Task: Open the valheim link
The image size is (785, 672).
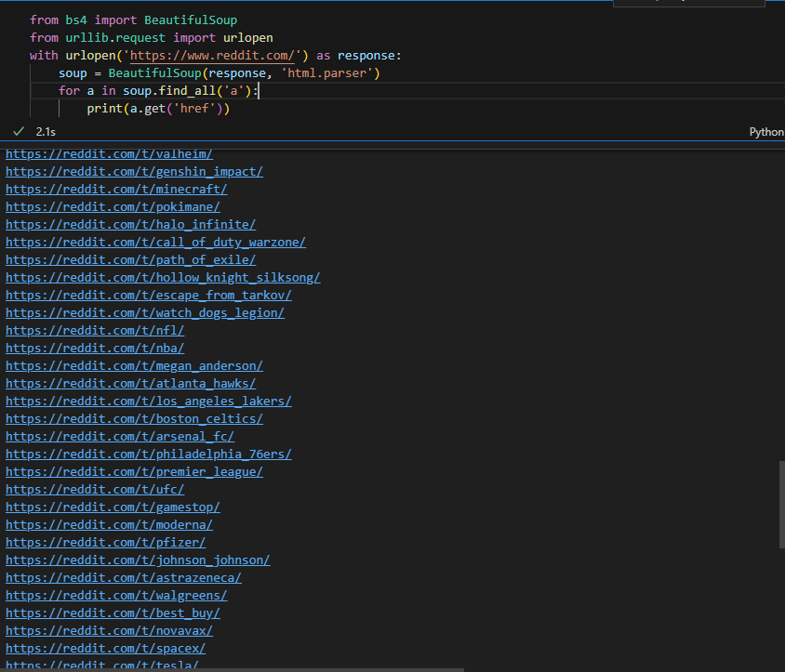Action: pyautogui.click(x=109, y=154)
